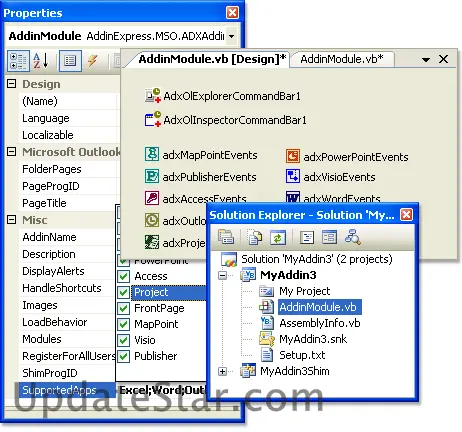Select the adxAccessEvents component icon
The width and height of the screenshot is (462, 432).
point(152,198)
